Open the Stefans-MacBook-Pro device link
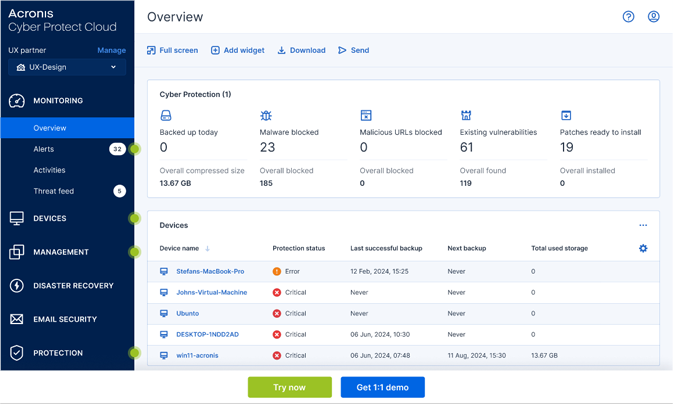The width and height of the screenshot is (673, 404). [x=210, y=271]
